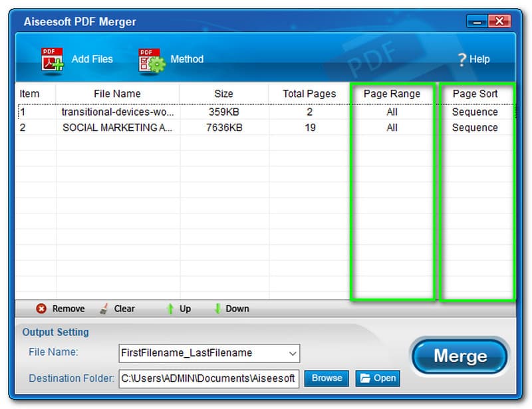The height and width of the screenshot is (409, 532).
Task: Click item number 1 cell
Action: tap(36, 112)
